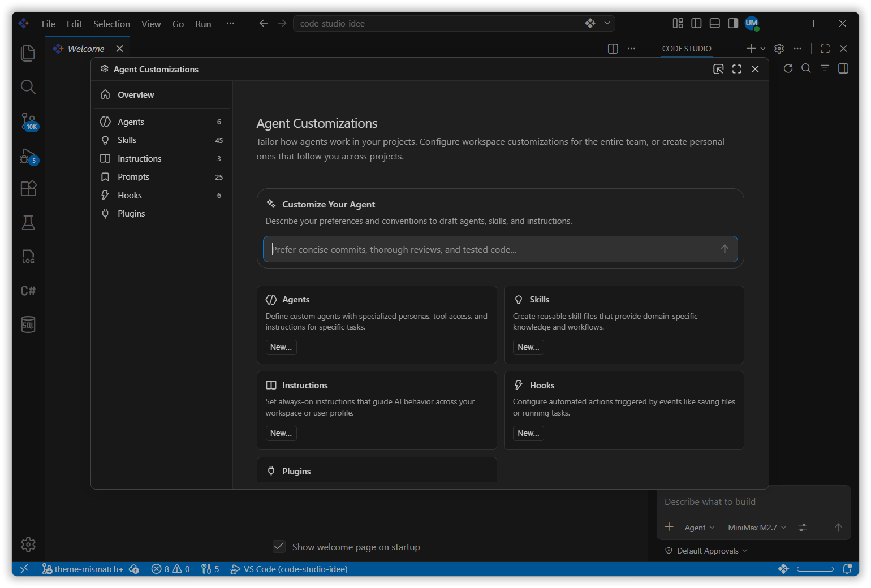
Task: Click the usage progress bar in status bar
Action: pyautogui.click(x=815, y=569)
